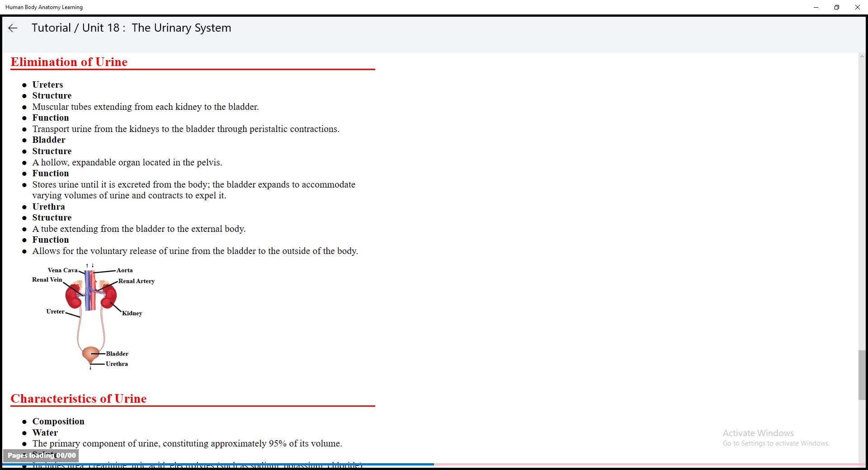Click the vertical scrollbar thumb
Screen dimensions: 868x470
pyautogui.click(x=862, y=375)
